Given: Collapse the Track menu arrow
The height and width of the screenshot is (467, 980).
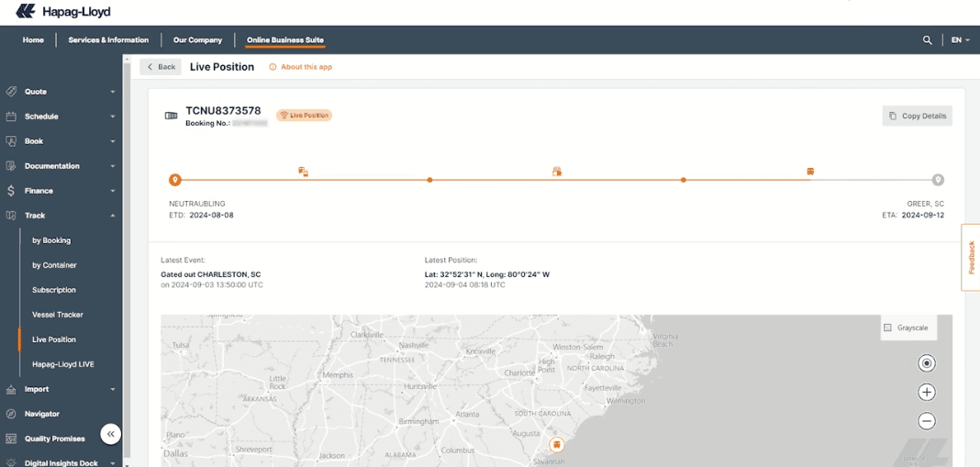Looking at the screenshot, I should (113, 216).
